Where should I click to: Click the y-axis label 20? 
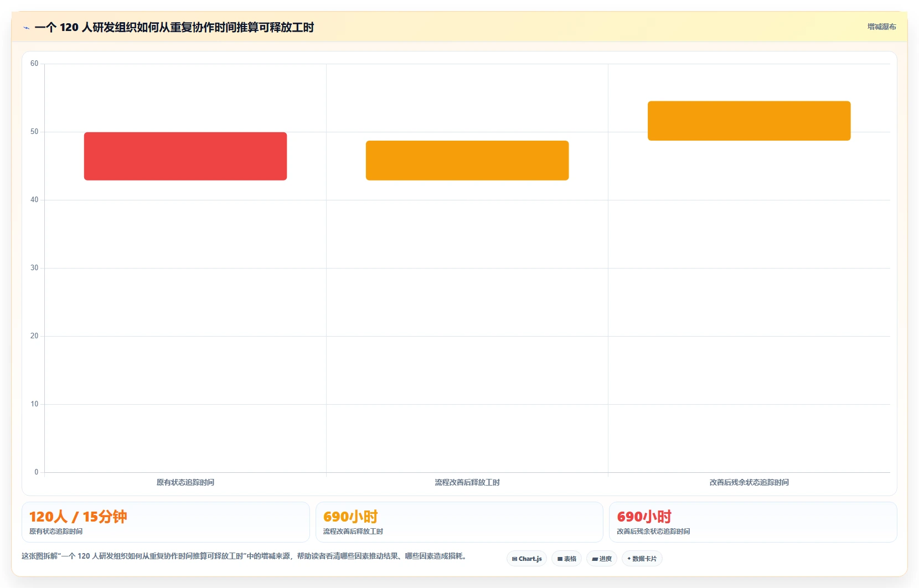pyautogui.click(x=34, y=336)
